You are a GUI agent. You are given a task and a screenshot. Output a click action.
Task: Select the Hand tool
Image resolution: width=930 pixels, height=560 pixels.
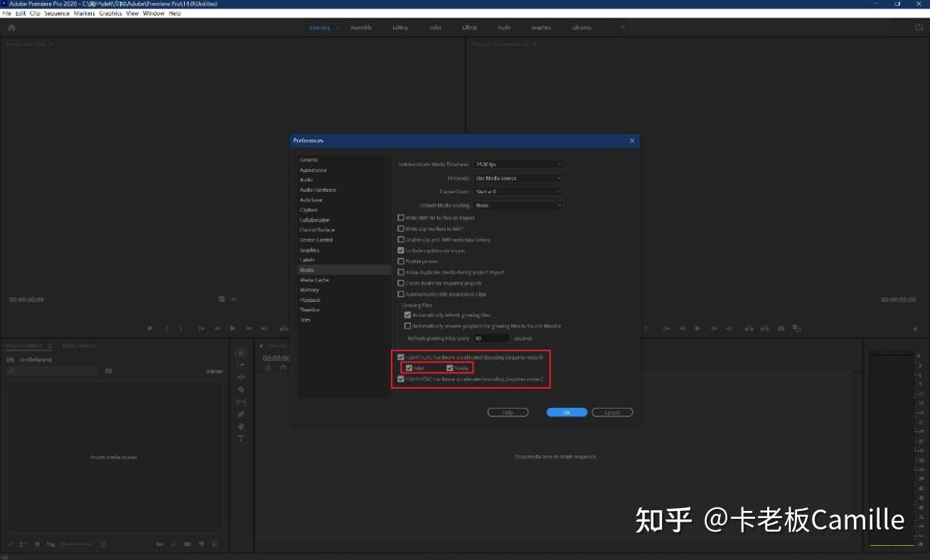(241, 426)
